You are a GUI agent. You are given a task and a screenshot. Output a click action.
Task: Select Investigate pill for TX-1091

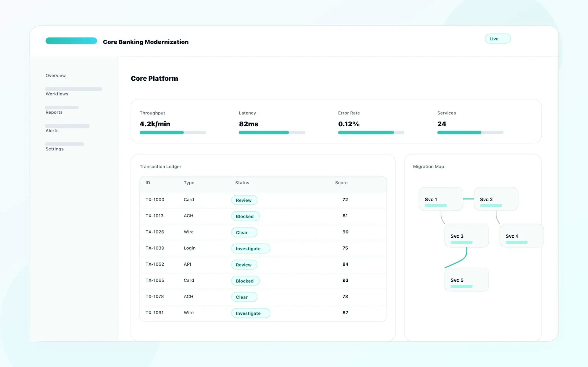[251, 313]
